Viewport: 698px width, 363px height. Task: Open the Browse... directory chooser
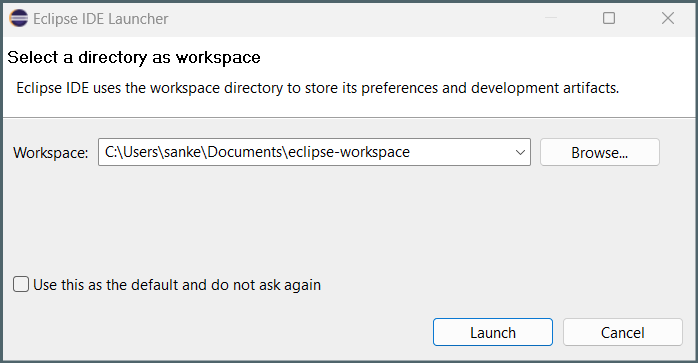point(600,152)
